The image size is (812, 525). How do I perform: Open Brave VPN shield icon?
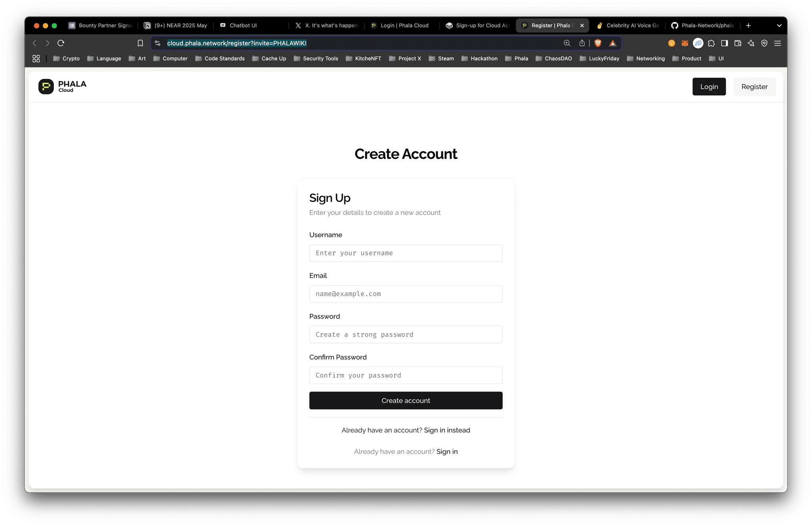(x=764, y=43)
